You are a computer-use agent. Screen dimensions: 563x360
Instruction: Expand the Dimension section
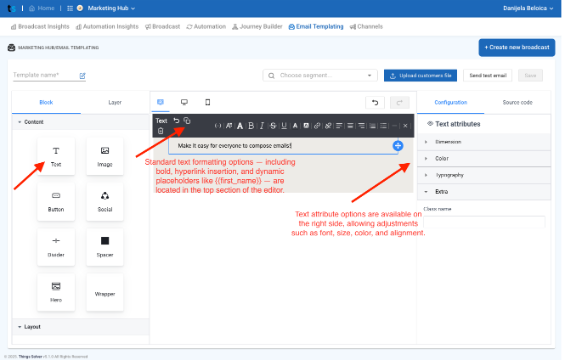484,142
